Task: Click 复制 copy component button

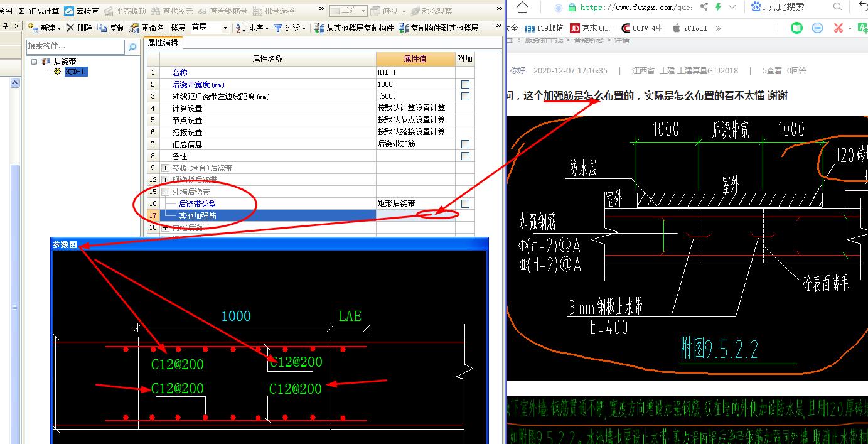Action: (111, 28)
